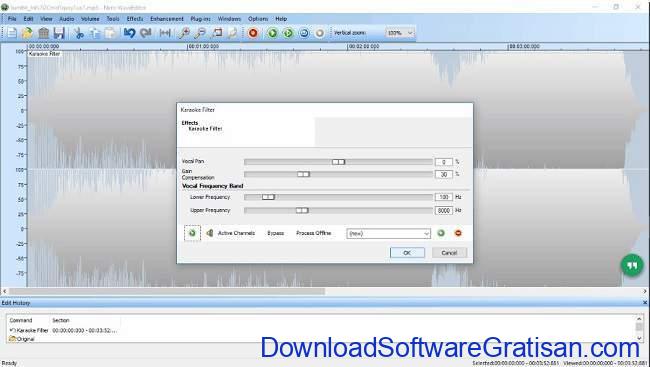Toggle the Process Offline option
Viewport: 650px width, 367px height.
(314, 233)
